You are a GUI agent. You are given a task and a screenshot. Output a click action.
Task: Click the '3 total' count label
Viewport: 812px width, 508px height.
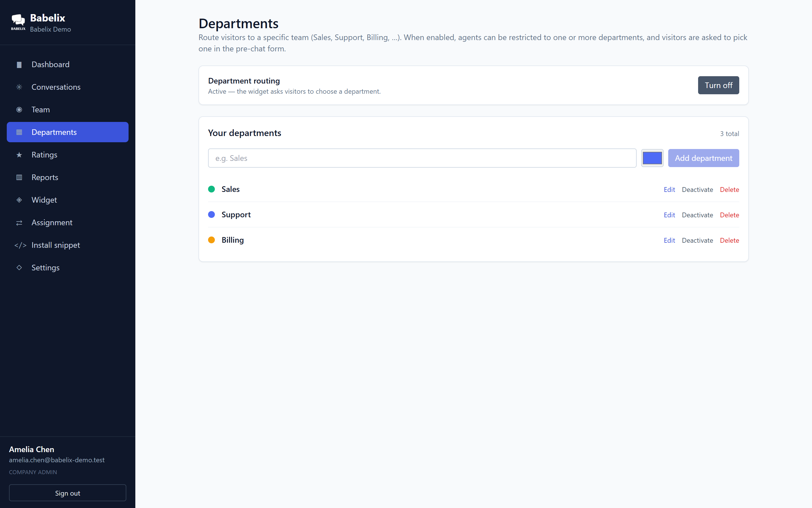pos(729,134)
